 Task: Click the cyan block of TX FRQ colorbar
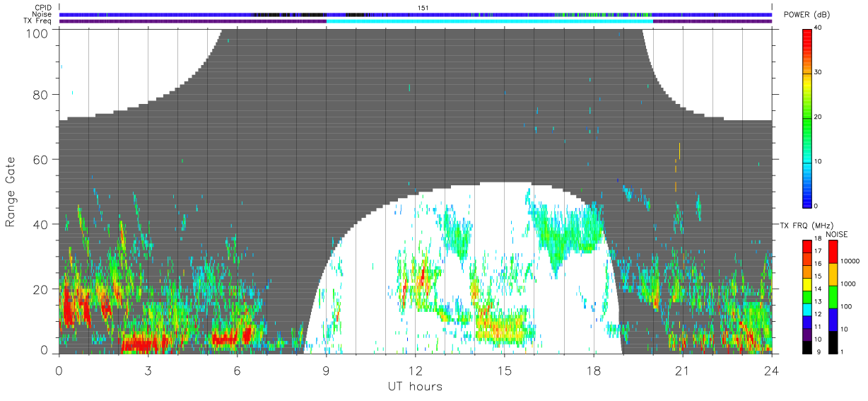[807, 309]
